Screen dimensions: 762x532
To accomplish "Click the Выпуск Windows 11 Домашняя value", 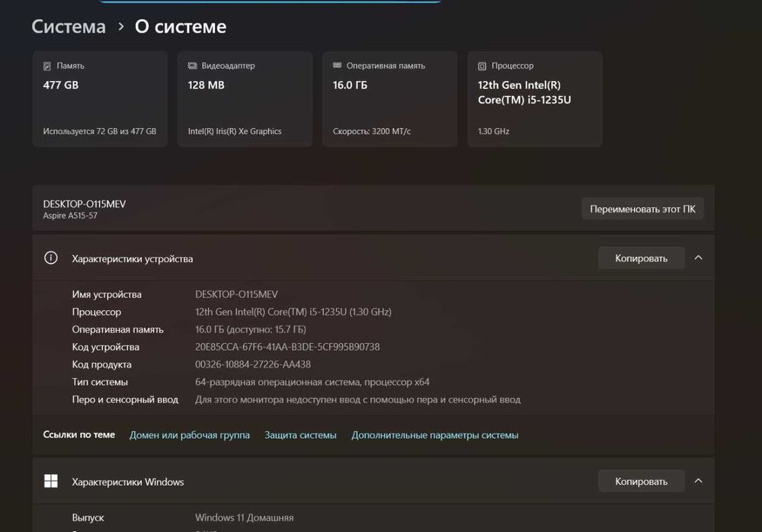I will (x=244, y=518).
